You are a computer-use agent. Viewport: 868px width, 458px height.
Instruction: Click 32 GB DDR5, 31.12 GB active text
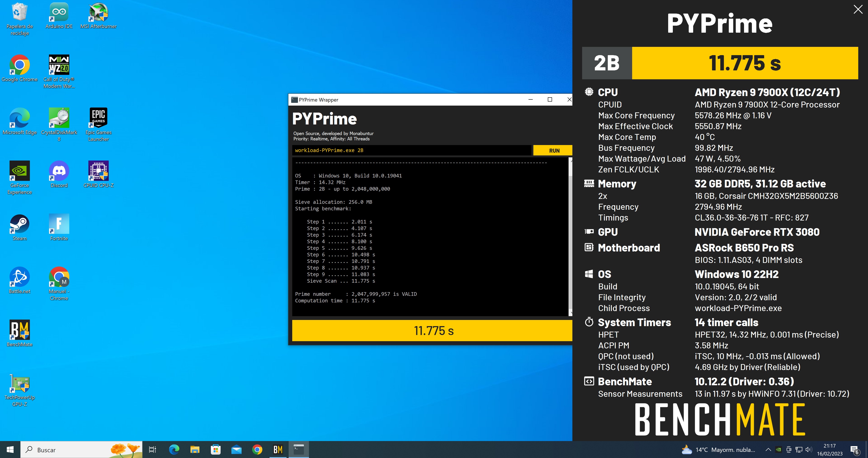[760, 183]
